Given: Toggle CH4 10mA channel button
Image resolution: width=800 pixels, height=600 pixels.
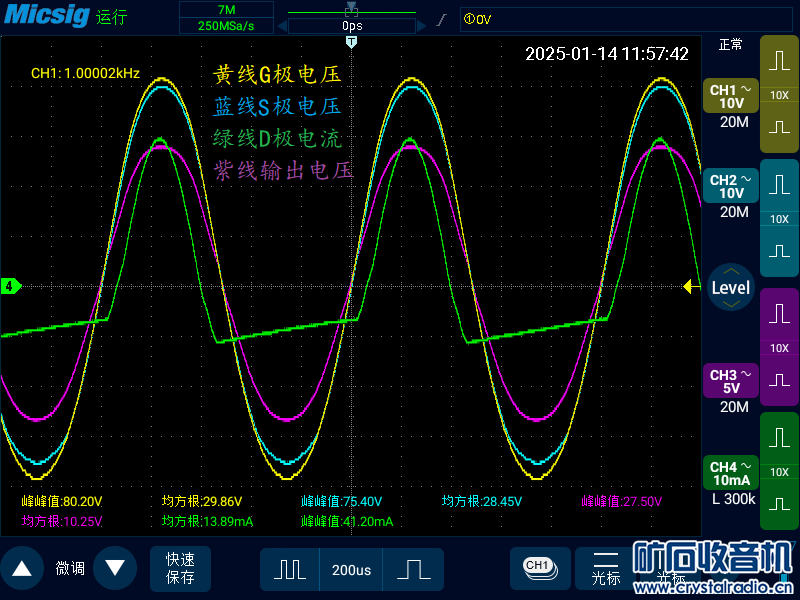Looking at the screenshot, I should click(731, 473).
